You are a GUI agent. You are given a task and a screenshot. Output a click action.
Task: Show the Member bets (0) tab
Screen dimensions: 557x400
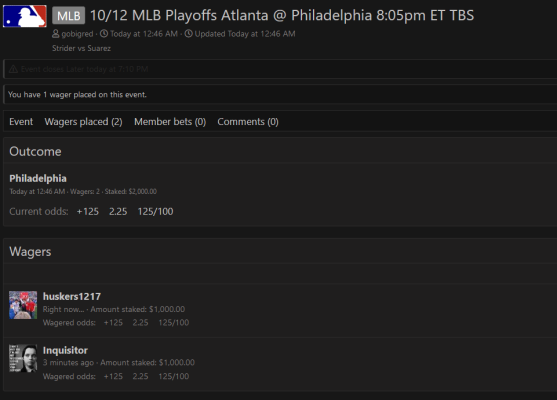click(170, 122)
